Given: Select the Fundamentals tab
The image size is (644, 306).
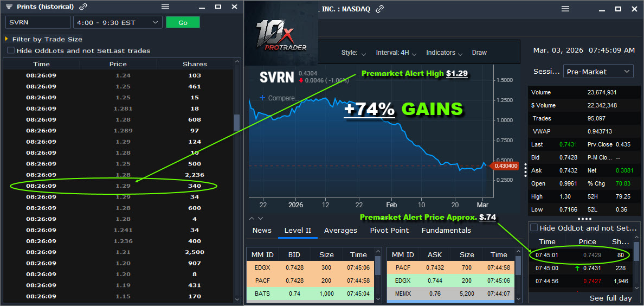Looking at the screenshot, I should coord(446,230).
